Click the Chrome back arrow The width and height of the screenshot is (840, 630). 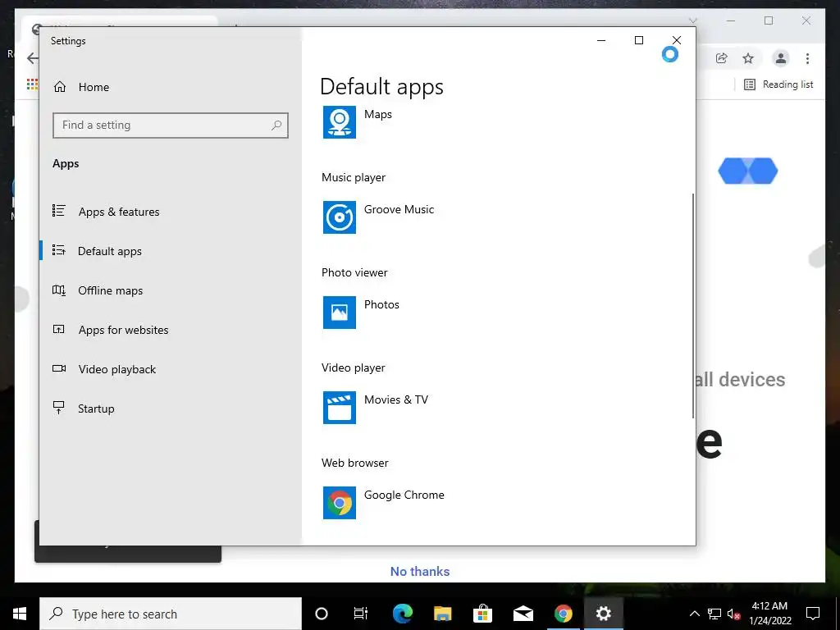tap(33, 58)
